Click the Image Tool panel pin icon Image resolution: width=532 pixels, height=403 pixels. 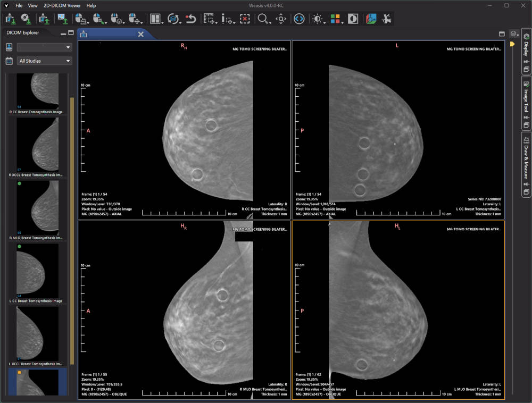coord(526,117)
